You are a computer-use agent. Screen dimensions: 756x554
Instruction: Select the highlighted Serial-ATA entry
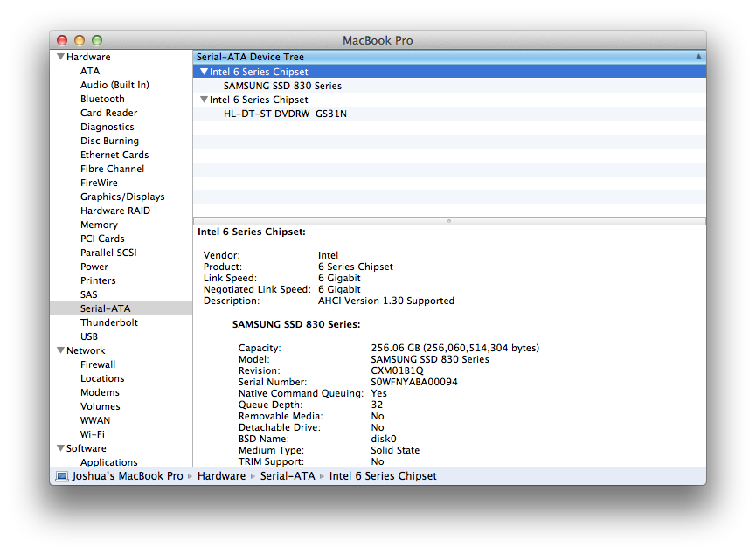[121, 308]
